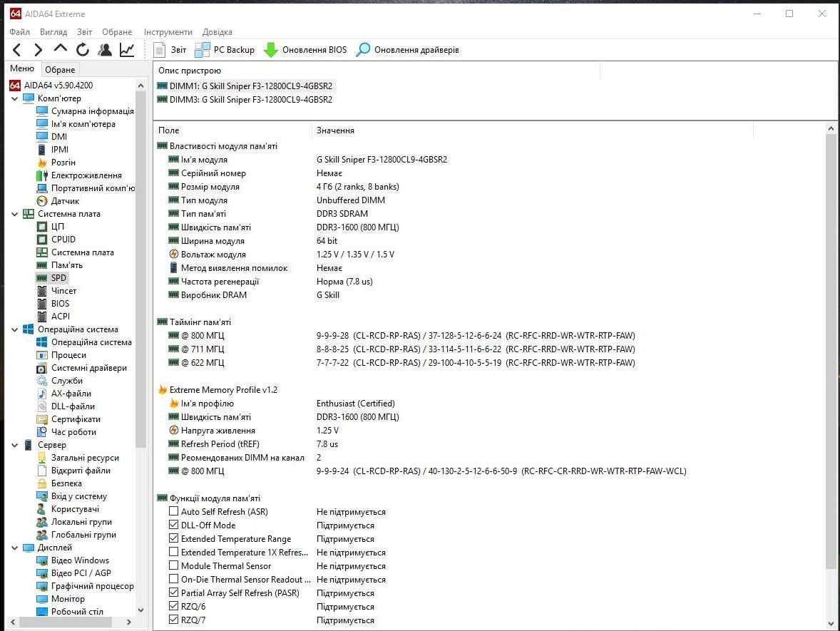Select the 'Служби' gear icon in tree
Image resolution: width=840 pixels, height=631 pixels.
coord(42,381)
